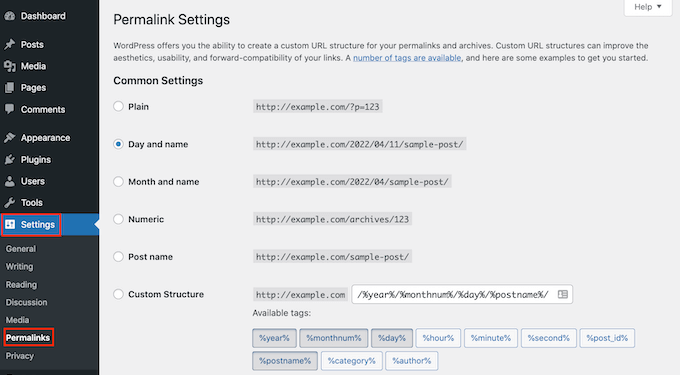Select the Plain permalink option
Screen dimensions: 680x375
pyautogui.click(x=118, y=106)
